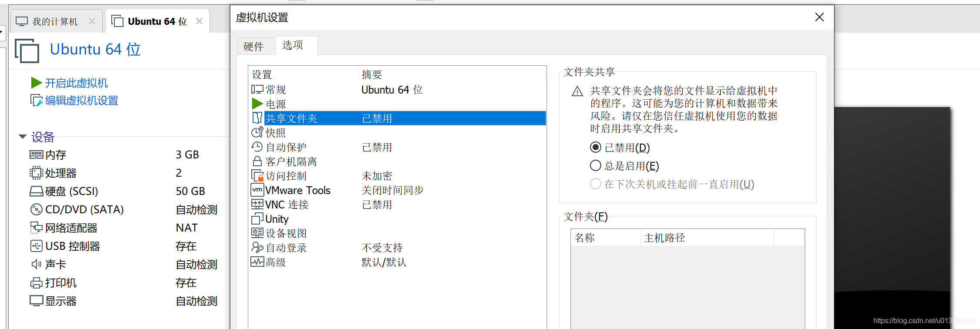The height and width of the screenshot is (329, 980).
Task: Click the USB 控制器 icon
Action: click(x=37, y=246)
